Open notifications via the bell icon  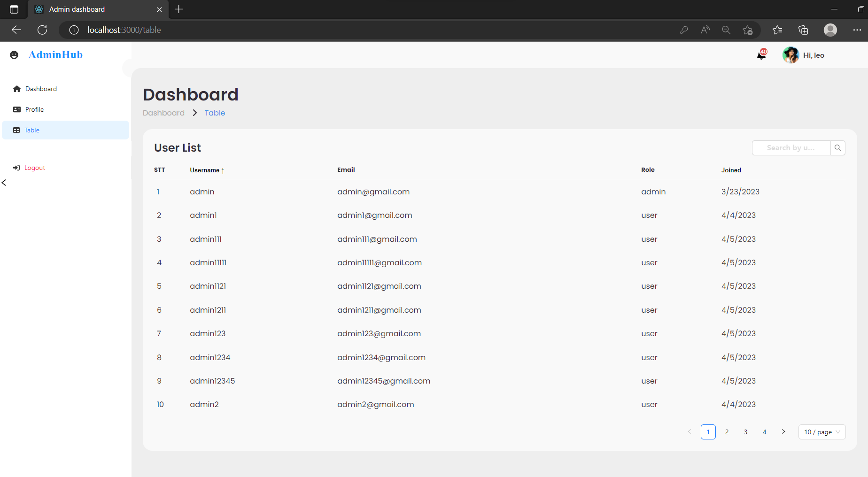point(761,55)
